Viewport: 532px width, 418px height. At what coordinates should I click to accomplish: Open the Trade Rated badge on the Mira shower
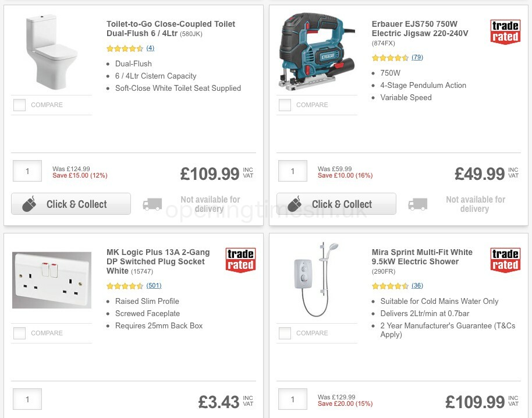(505, 260)
